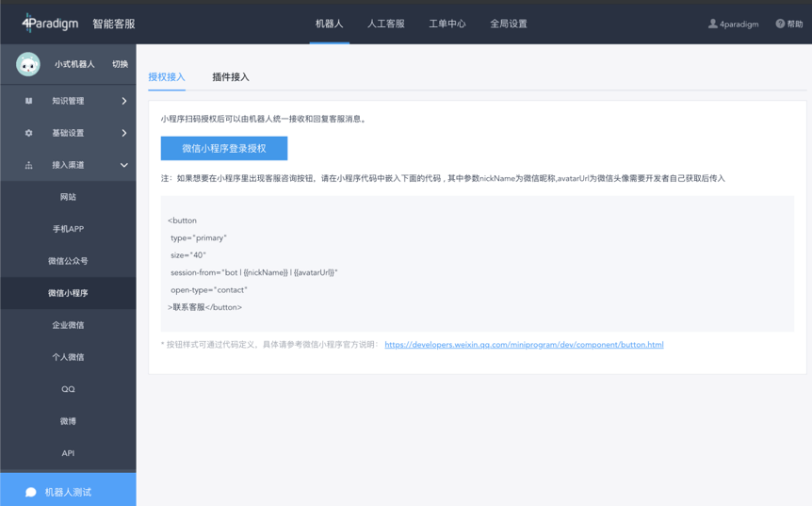Click the 按钮样式可通过代码定义 hint text
Image resolution: width=812 pixels, height=506 pixels.
(x=270, y=345)
